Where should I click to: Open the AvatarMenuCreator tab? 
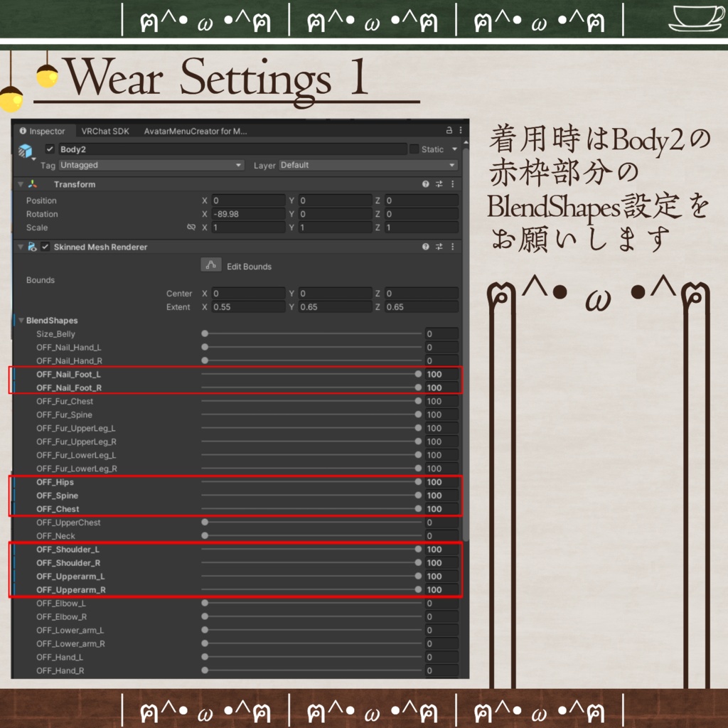196,132
